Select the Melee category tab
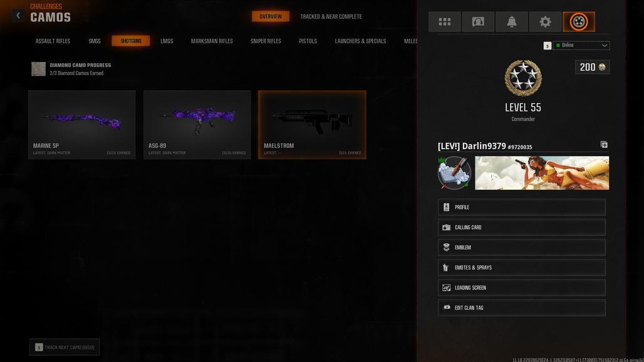Screen dimensions: 644x362 411,41
